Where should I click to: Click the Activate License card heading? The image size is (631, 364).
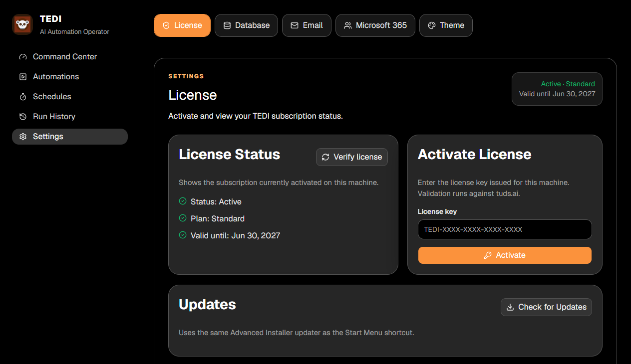pos(474,155)
